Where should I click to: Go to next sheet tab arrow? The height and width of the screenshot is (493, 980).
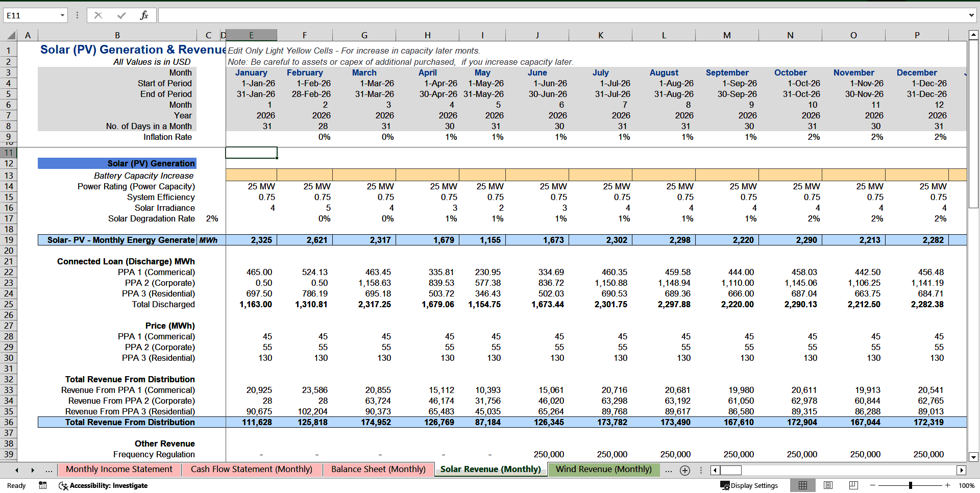click(x=33, y=470)
